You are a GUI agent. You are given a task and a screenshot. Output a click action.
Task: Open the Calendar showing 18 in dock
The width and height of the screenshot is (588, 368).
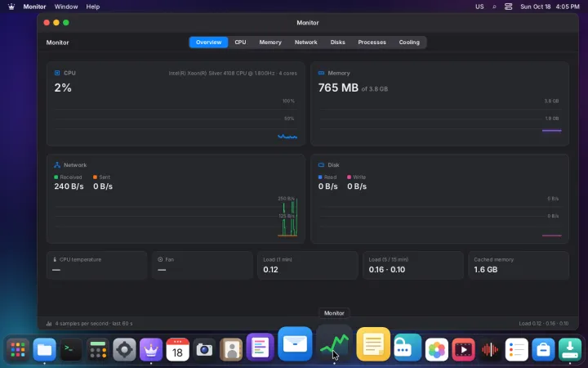(x=178, y=350)
